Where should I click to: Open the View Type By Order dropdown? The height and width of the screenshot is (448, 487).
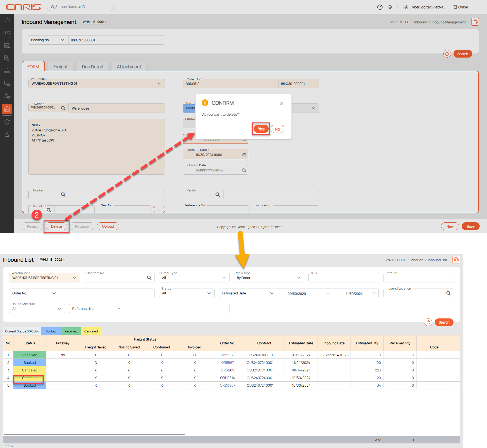point(269,278)
